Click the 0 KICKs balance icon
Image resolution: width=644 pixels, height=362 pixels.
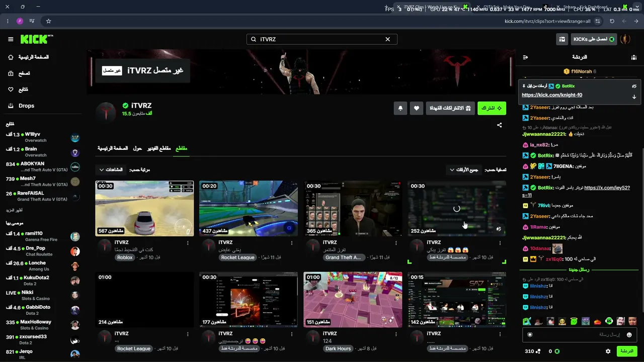pyautogui.click(x=557, y=351)
